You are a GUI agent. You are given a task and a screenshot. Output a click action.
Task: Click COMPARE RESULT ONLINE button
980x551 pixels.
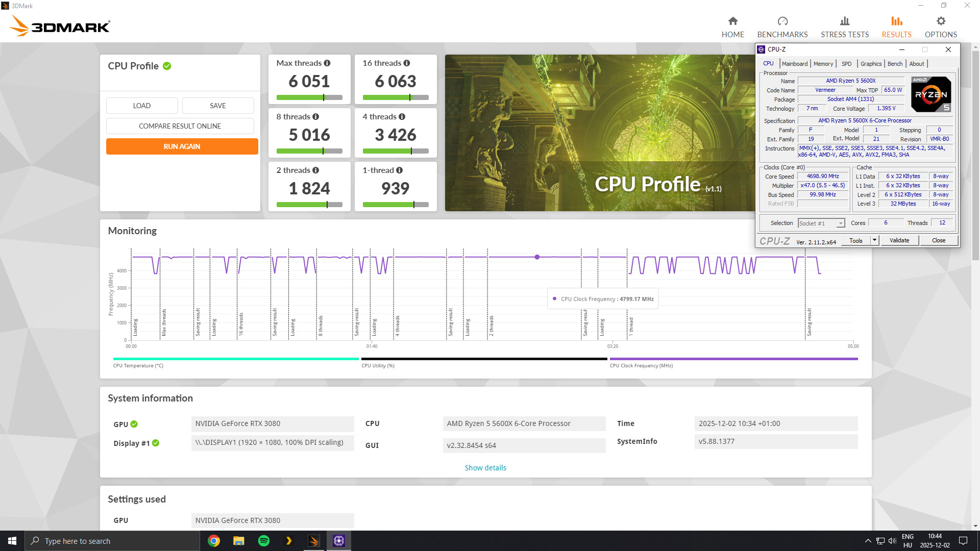click(x=180, y=126)
